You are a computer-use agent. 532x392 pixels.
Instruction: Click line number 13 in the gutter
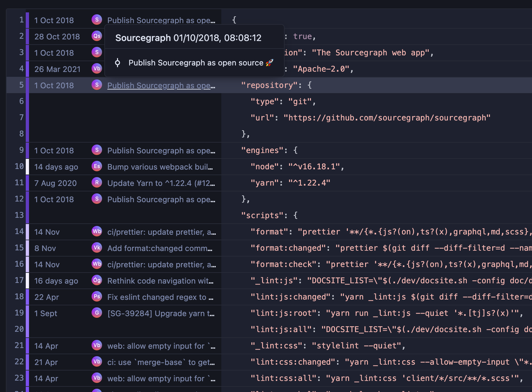coord(19,215)
